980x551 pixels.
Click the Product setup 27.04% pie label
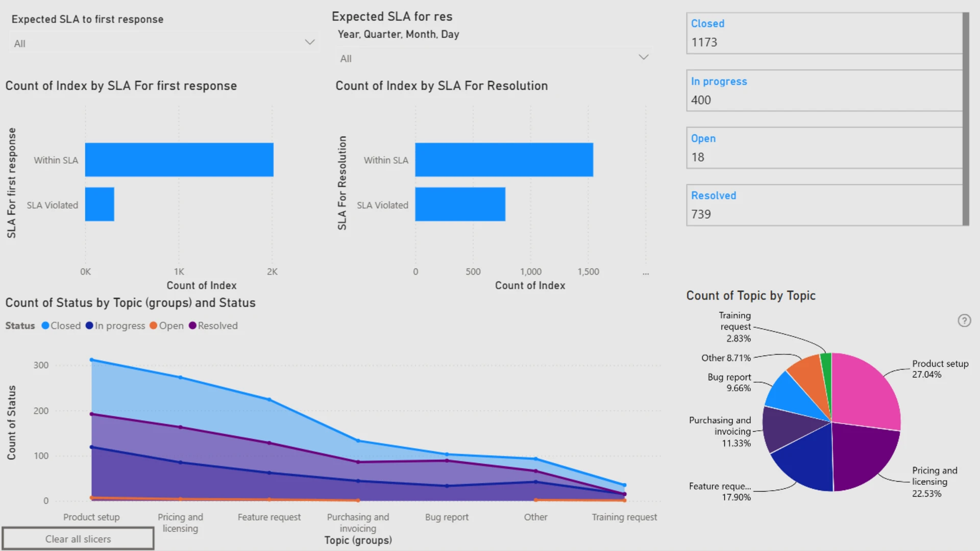[940, 369]
